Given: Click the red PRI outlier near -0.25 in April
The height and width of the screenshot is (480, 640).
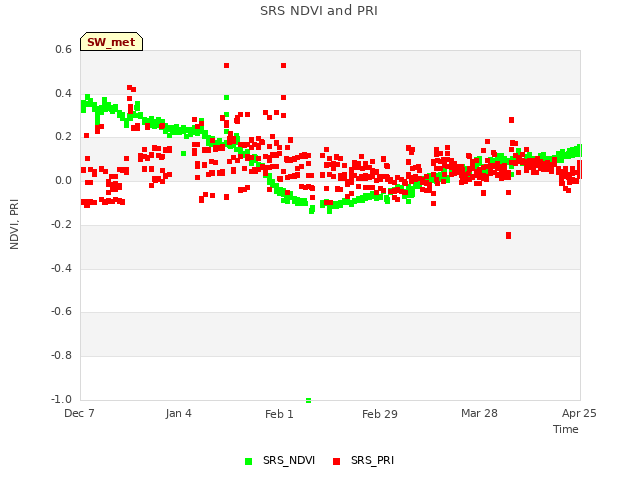Looking at the screenshot, I should [509, 236].
